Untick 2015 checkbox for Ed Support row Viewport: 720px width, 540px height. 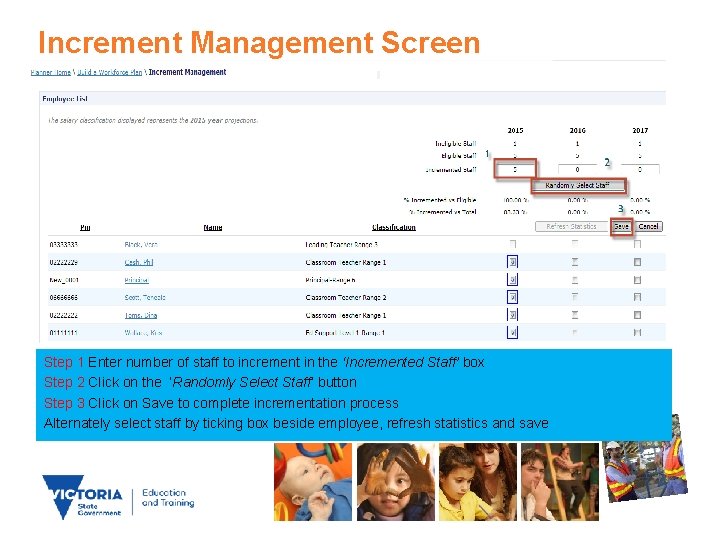click(x=512, y=332)
